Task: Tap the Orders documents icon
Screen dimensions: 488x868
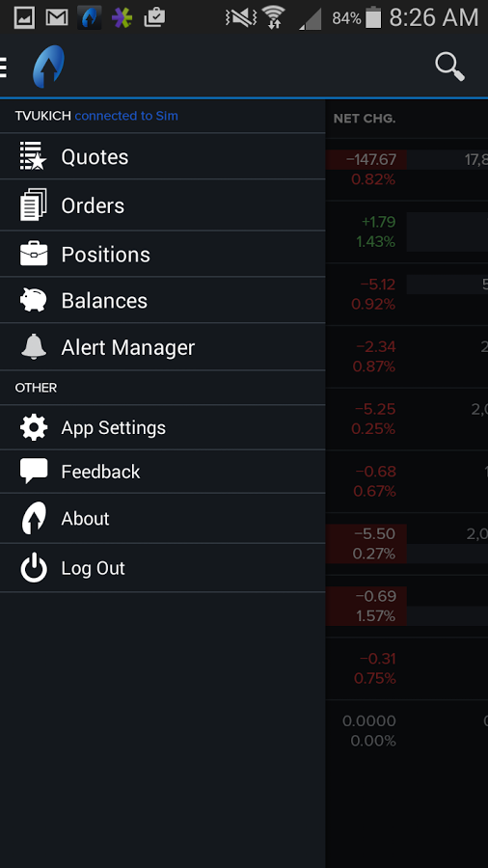Action: tap(33, 204)
